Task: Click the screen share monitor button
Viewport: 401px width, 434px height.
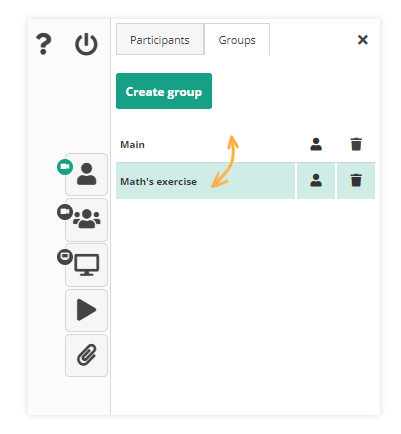Action: click(x=86, y=265)
